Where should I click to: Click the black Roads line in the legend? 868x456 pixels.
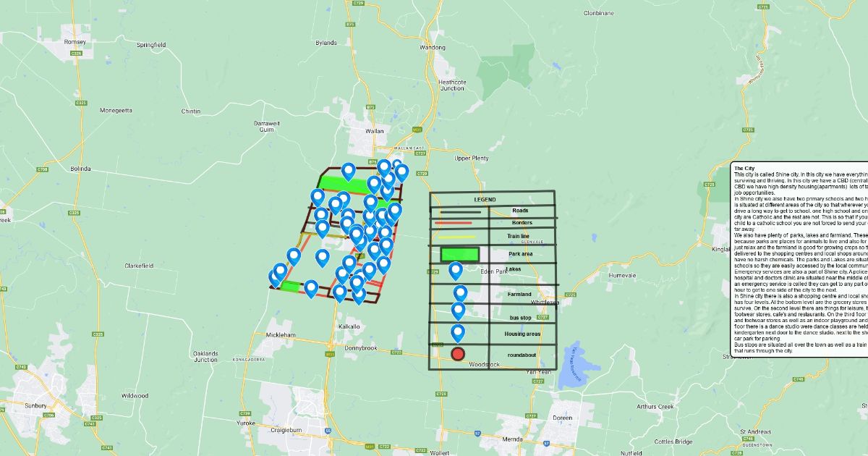point(454,211)
